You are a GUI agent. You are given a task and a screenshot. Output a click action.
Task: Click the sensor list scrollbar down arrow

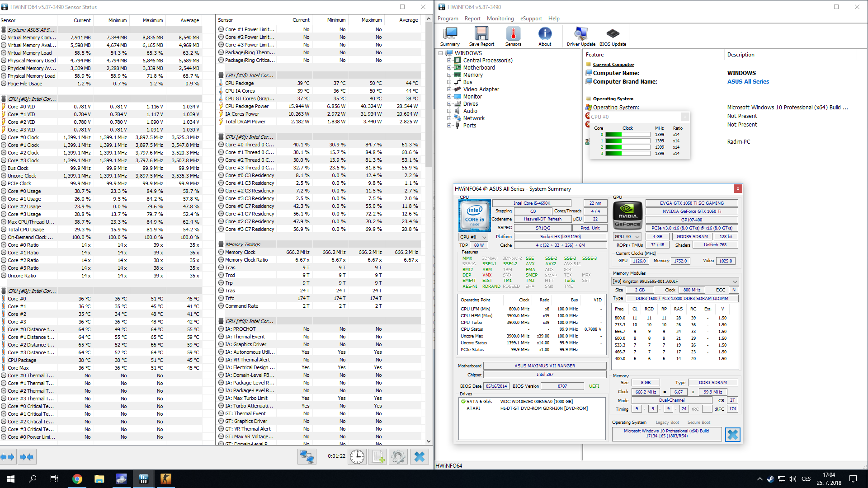click(x=429, y=441)
